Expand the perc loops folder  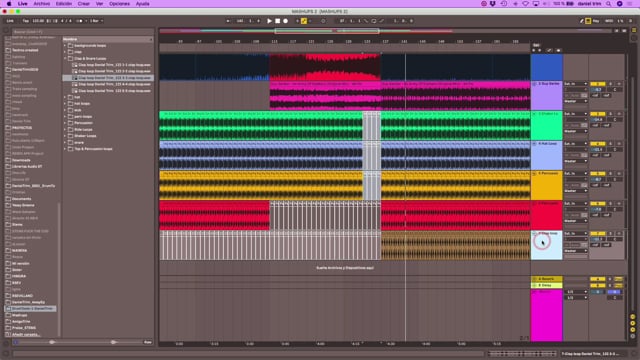[x=65, y=117]
